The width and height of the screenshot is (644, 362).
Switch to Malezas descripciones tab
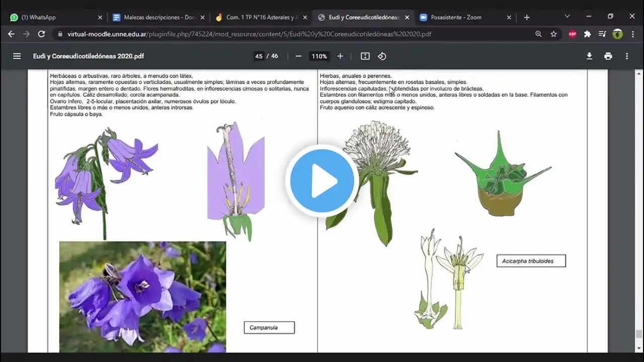(x=158, y=17)
